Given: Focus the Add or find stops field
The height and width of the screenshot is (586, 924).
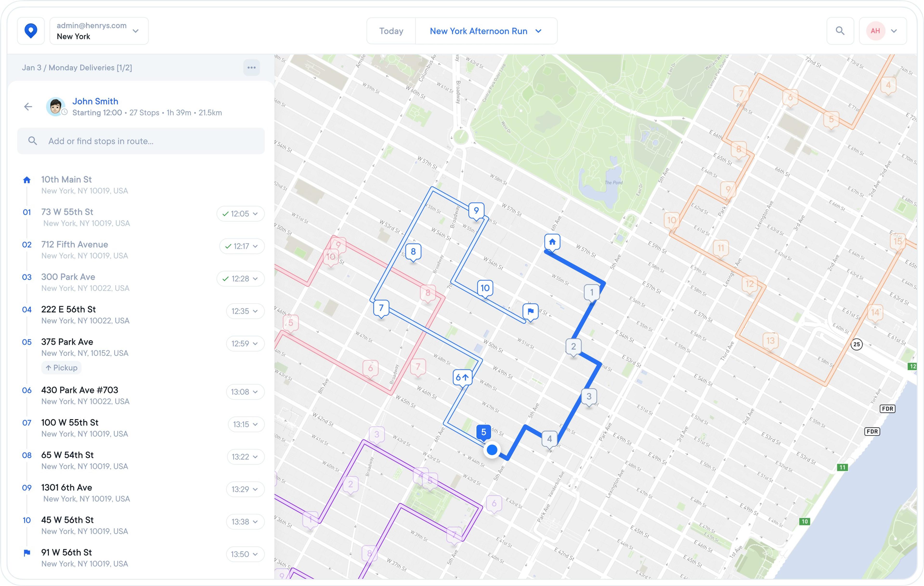Looking at the screenshot, I should 141,141.
